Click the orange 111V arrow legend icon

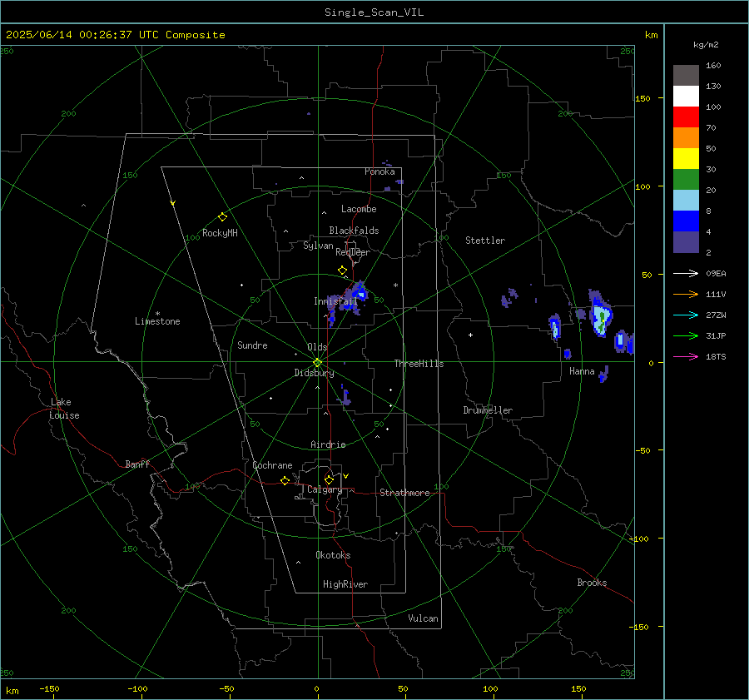[686, 295]
